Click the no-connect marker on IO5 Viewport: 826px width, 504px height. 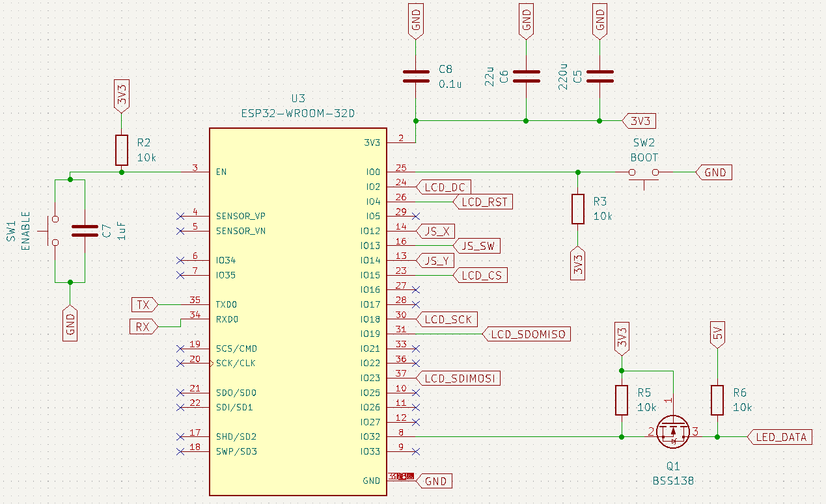416,216
